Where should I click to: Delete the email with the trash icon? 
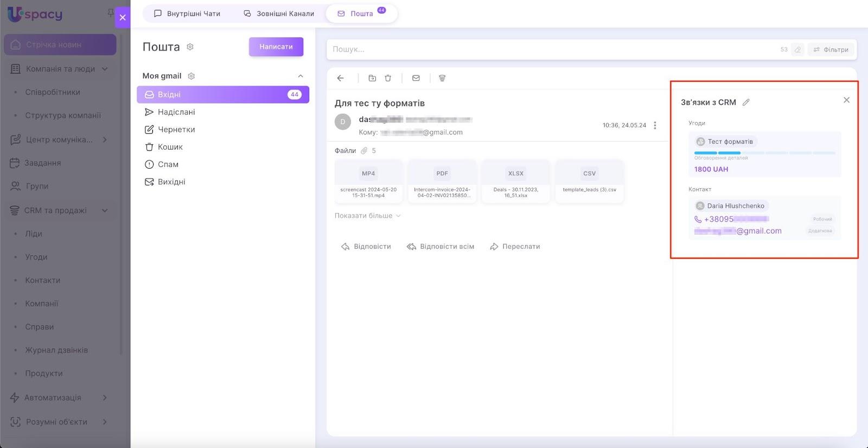tap(388, 78)
